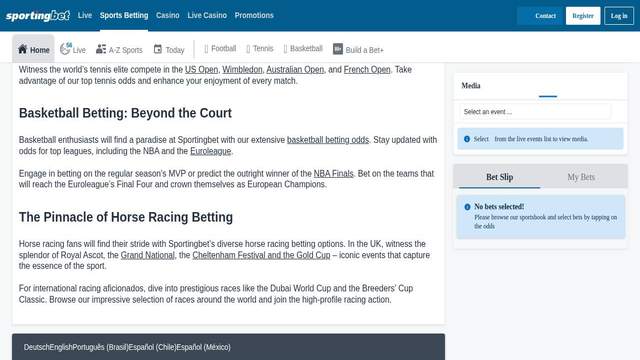Click the No bets selected! message
The image size is (640, 360).
[x=499, y=207]
